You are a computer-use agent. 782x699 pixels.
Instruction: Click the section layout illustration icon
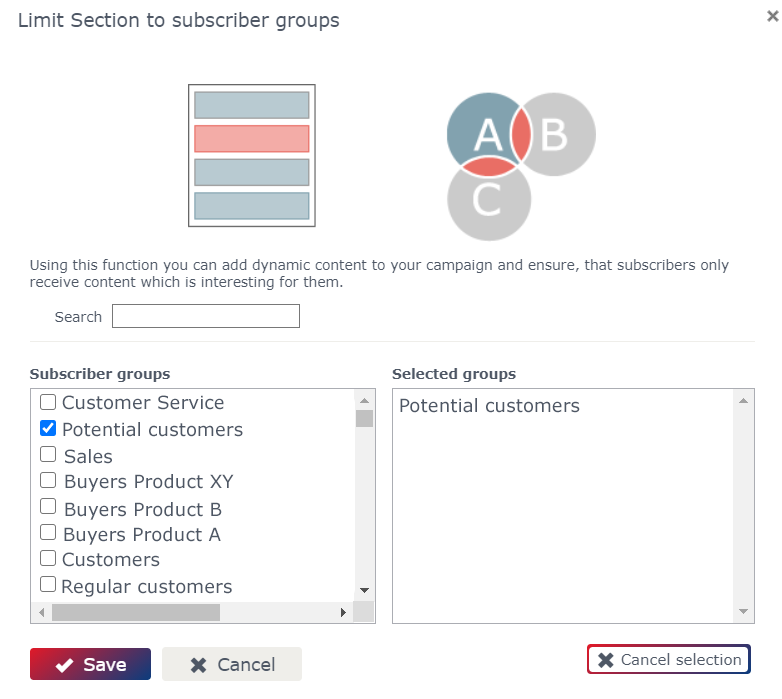coord(252,156)
